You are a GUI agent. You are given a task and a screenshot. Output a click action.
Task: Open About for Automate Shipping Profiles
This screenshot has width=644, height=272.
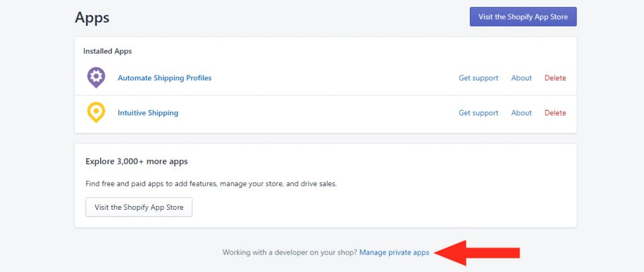point(521,78)
